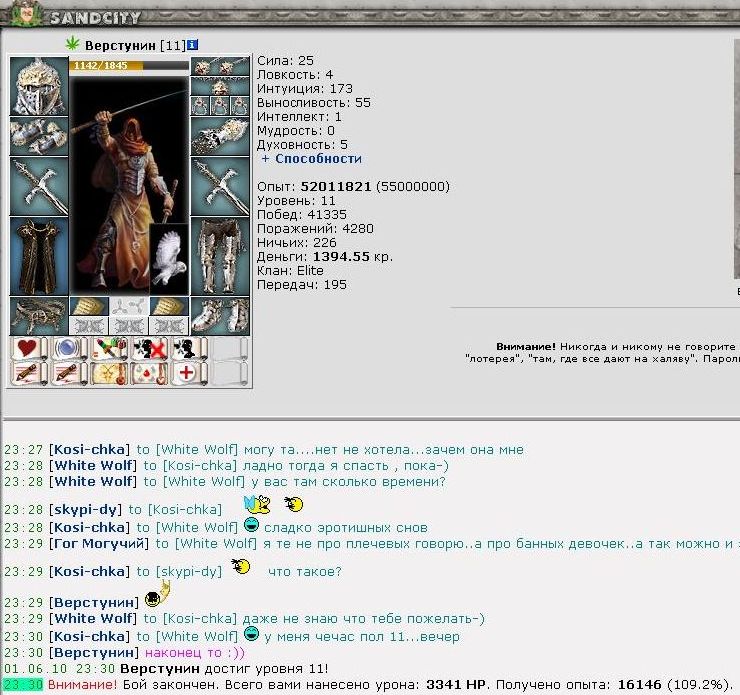
Task: Click the experience value 52011821
Action: coord(336,186)
